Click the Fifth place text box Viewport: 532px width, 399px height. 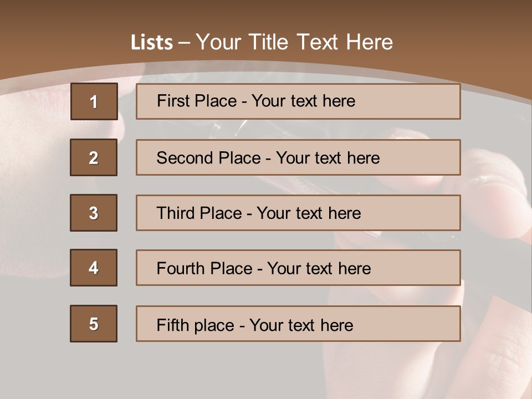298,324
